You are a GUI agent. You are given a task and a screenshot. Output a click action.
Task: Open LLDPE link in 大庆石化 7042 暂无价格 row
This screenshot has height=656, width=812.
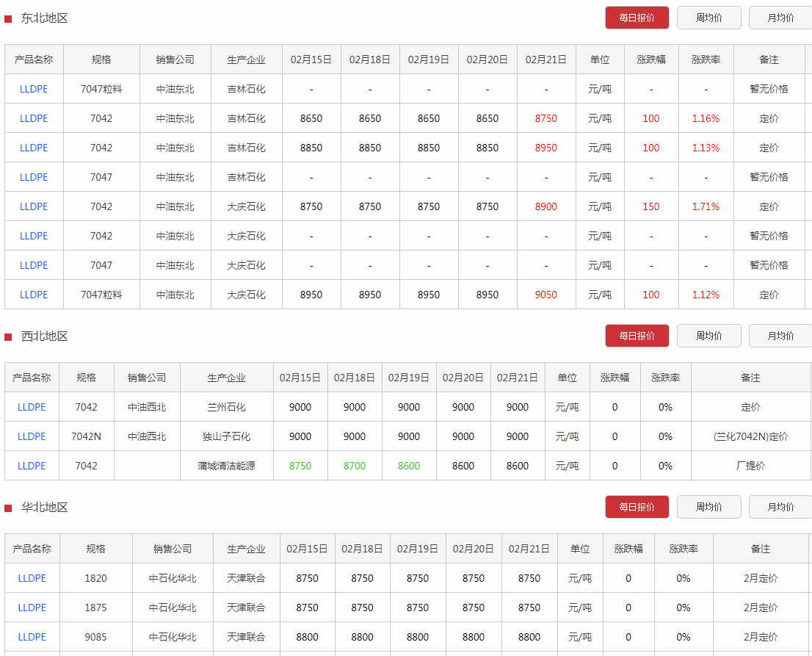click(34, 236)
